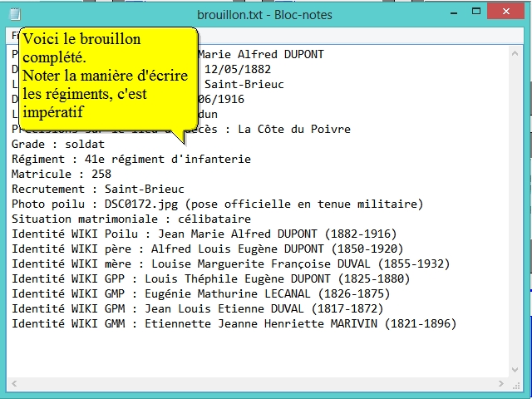Image resolution: width=532 pixels, height=399 pixels.
Task: Click on the 41e régiment d'infanterie text
Action: [x=168, y=159]
